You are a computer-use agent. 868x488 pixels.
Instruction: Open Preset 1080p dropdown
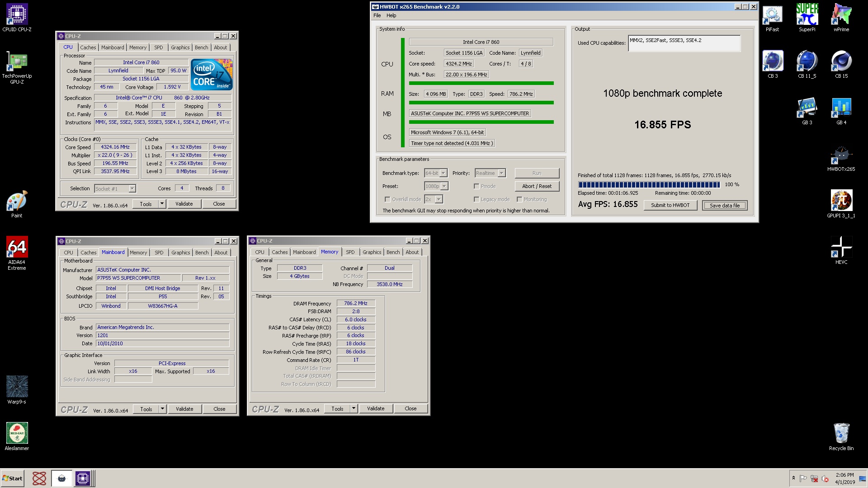click(x=444, y=186)
